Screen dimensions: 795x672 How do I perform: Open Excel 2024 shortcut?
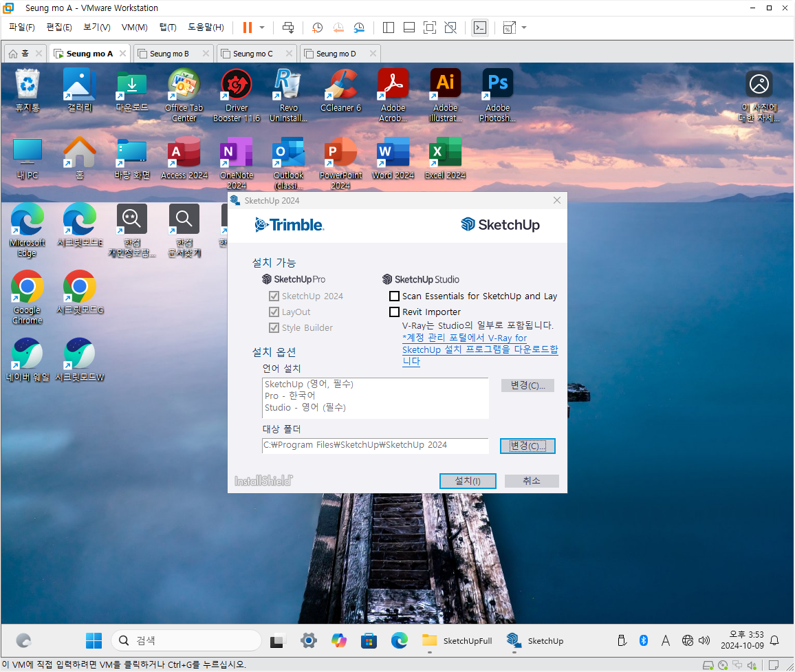(x=445, y=158)
